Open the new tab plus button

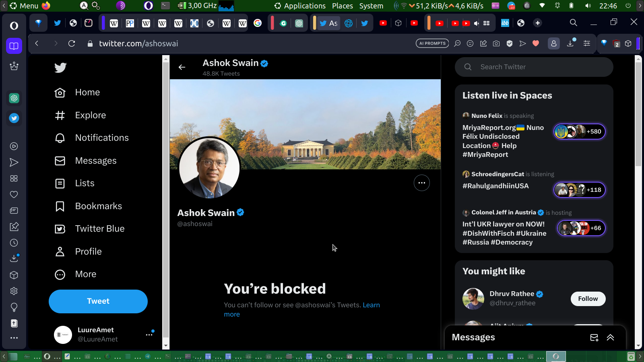pyautogui.click(x=537, y=23)
